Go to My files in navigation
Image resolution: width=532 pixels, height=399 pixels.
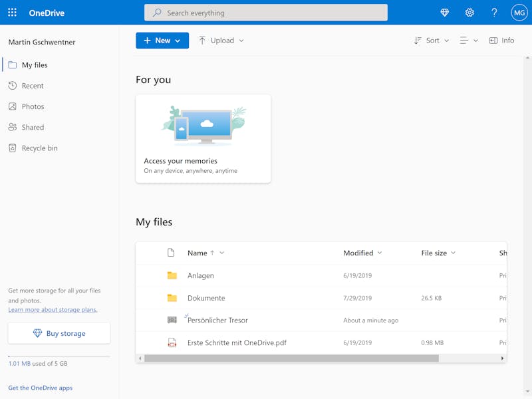tap(35, 65)
